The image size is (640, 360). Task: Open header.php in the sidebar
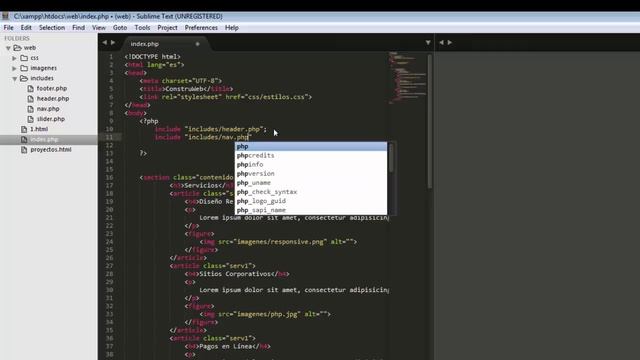click(53, 99)
